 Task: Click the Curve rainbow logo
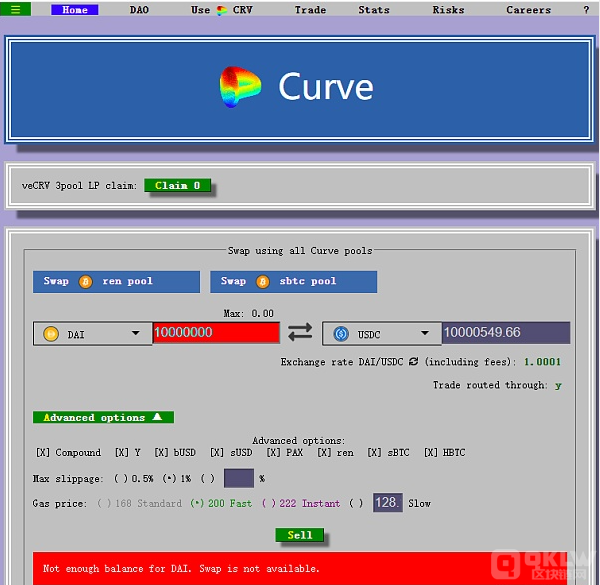pyautogui.click(x=240, y=87)
